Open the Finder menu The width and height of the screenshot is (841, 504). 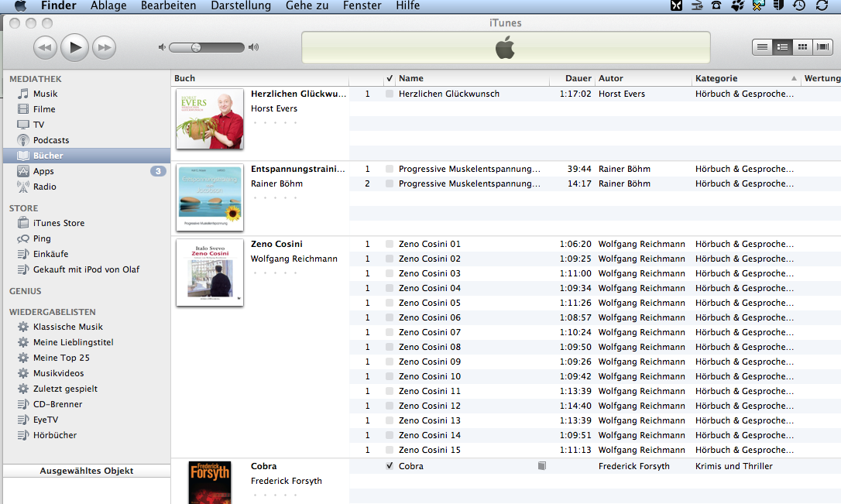click(58, 6)
